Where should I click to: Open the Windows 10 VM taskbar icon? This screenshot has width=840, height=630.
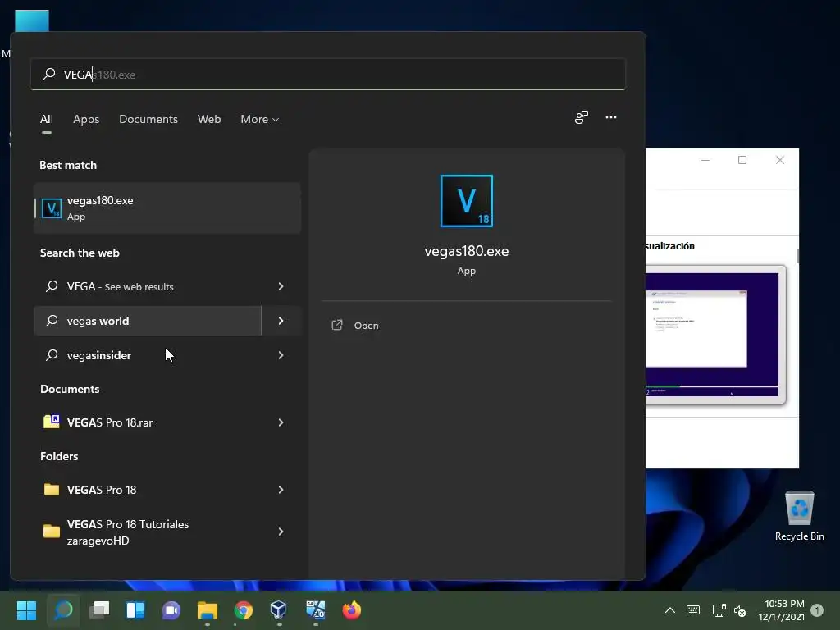pyautogui.click(x=316, y=609)
